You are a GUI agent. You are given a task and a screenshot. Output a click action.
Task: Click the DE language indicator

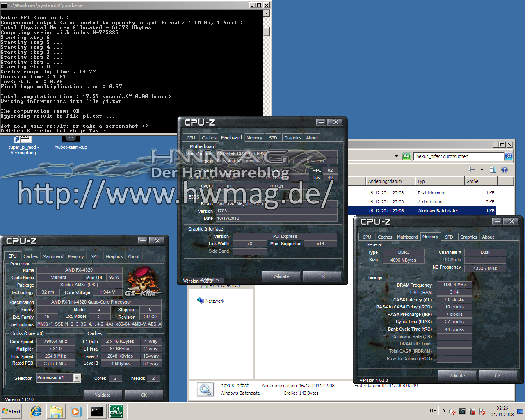[x=433, y=411]
